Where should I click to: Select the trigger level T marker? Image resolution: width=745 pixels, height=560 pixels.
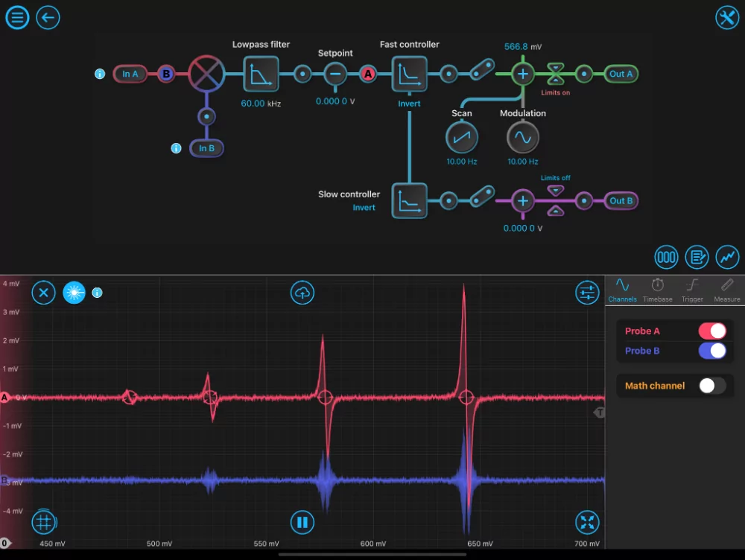pos(600,413)
